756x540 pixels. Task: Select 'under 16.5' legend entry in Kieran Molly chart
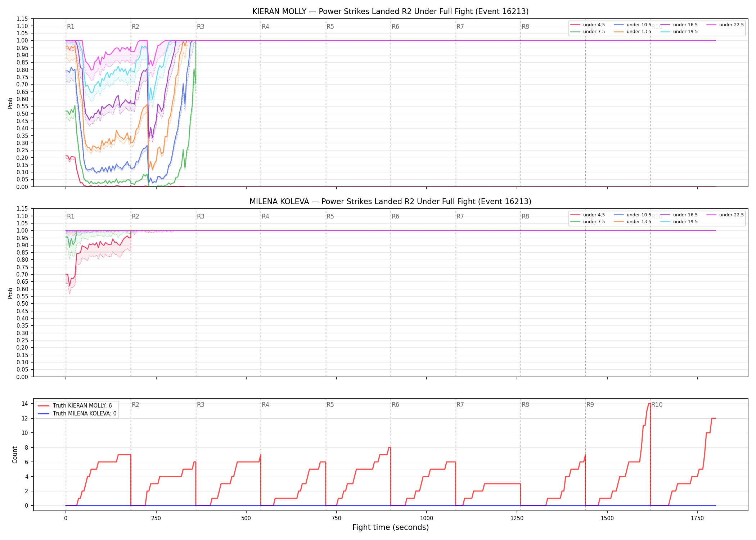point(679,25)
